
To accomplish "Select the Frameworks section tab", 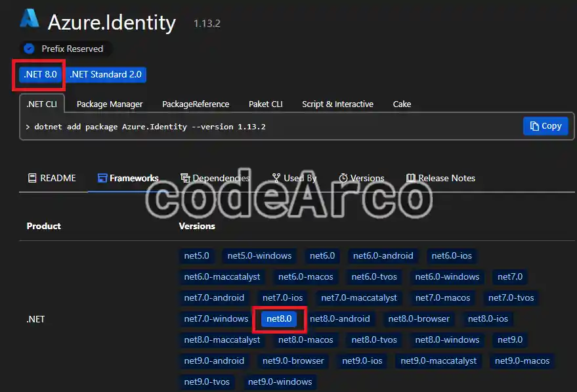I will click(x=128, y=178).
